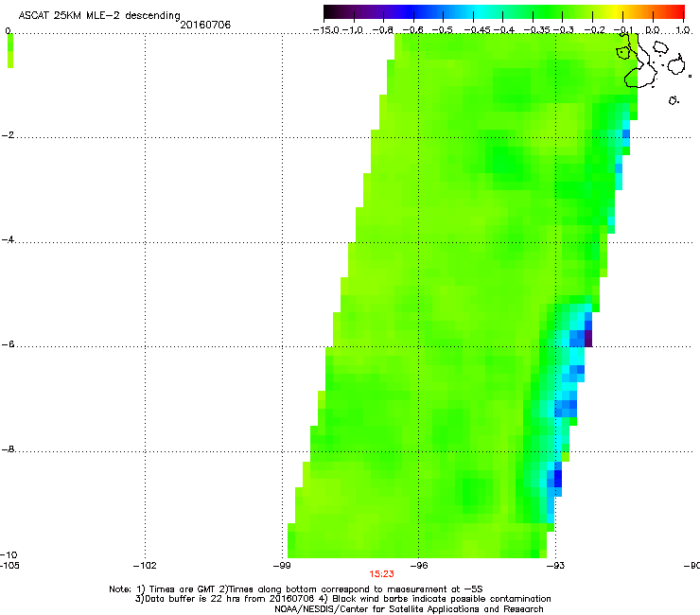700x615 pixels.
Task: Click the '-96' longitude axis label
Action: coord(419,566)
